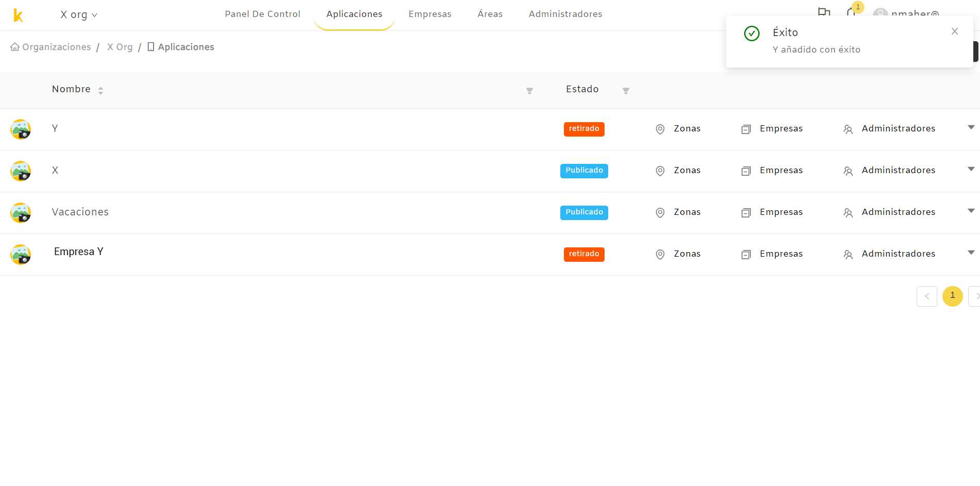Open thumbnail of application Y
The image size is (980, 486).
pyautogui.click(x=21, y=129)
